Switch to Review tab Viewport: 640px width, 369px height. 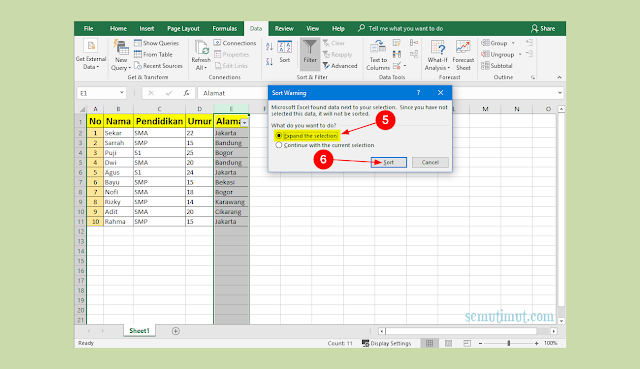point(284,29)
